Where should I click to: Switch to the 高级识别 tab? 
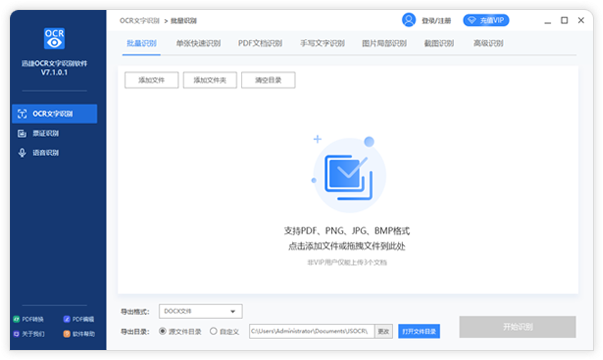[488, 43]
